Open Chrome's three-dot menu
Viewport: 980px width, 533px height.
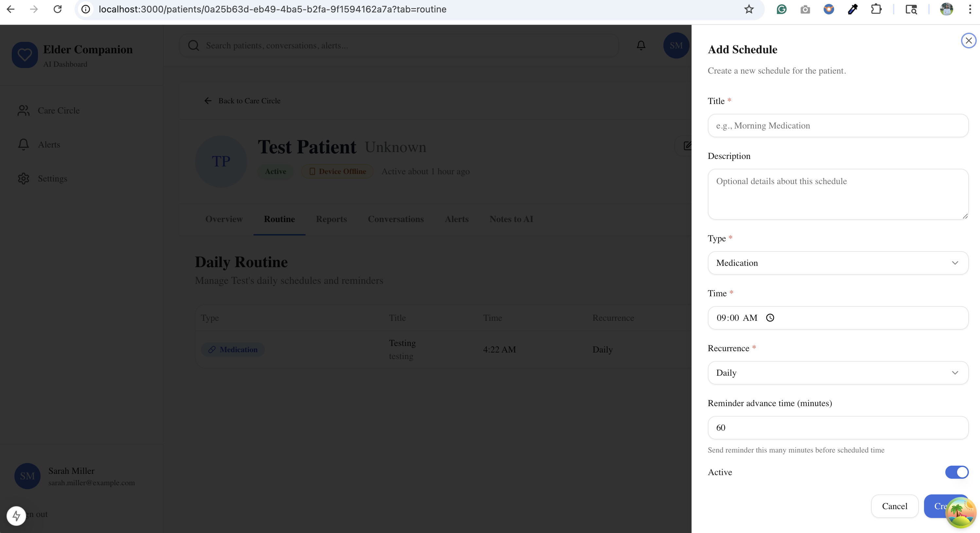(x=970, y=9)
